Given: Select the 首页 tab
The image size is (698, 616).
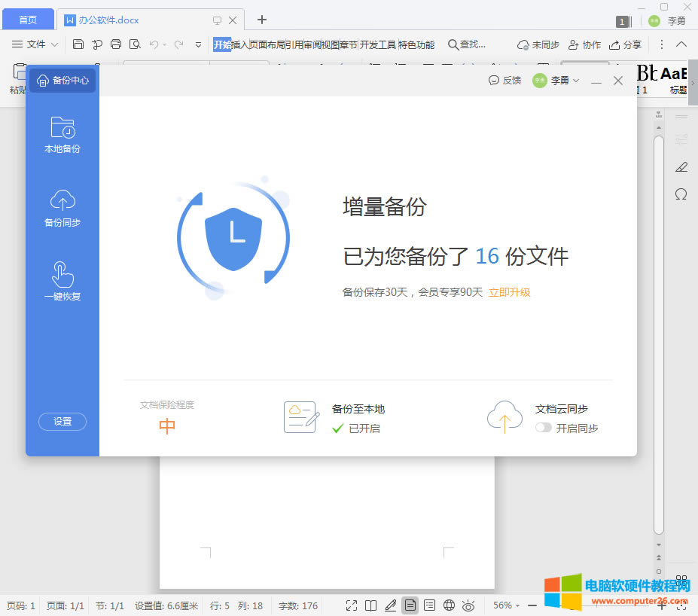Looking at the screenshot, I should click(28, 19).
